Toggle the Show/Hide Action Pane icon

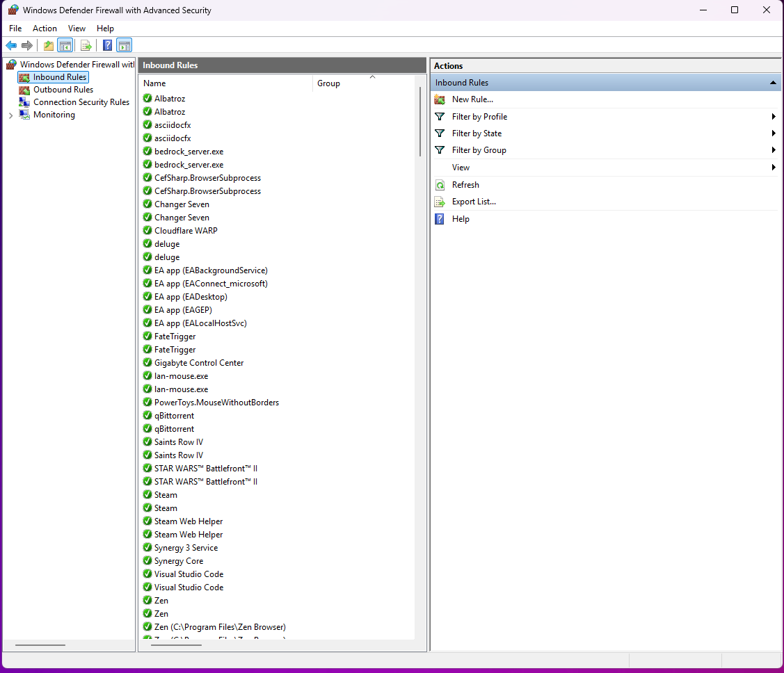coord(124,46)
